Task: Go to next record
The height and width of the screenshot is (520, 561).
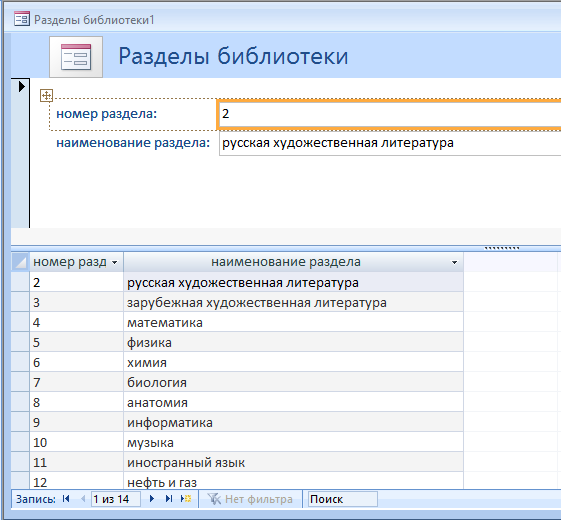Action: click(x=152, y=499)
